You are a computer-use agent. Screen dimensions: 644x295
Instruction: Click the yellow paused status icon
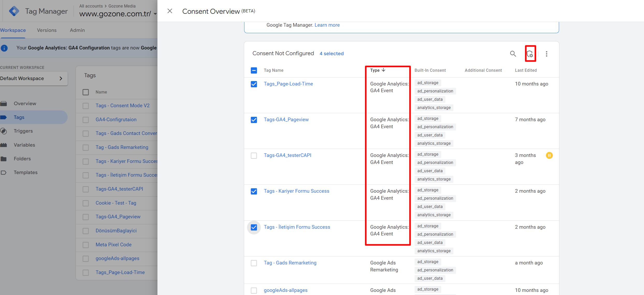[x=549, y=155]
